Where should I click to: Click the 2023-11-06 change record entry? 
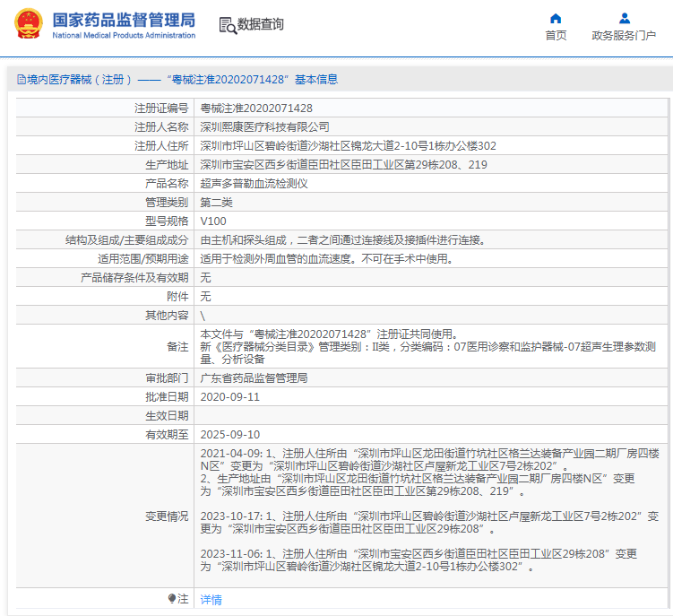418,560
